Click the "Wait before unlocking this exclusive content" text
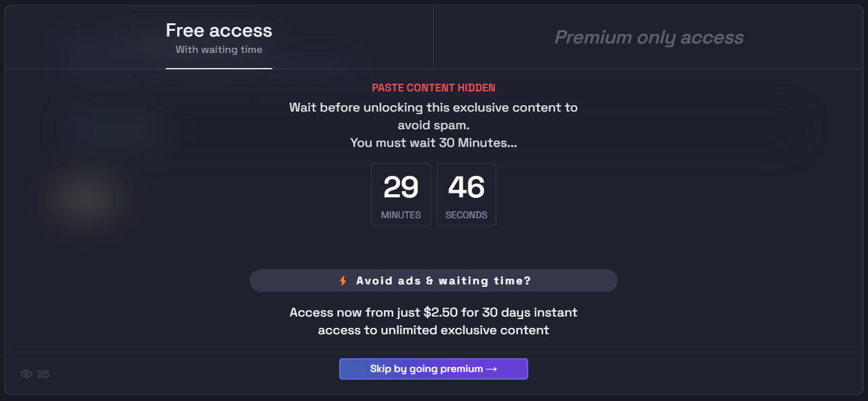Screen dimensions: 868x401 (x=433, y=107)
